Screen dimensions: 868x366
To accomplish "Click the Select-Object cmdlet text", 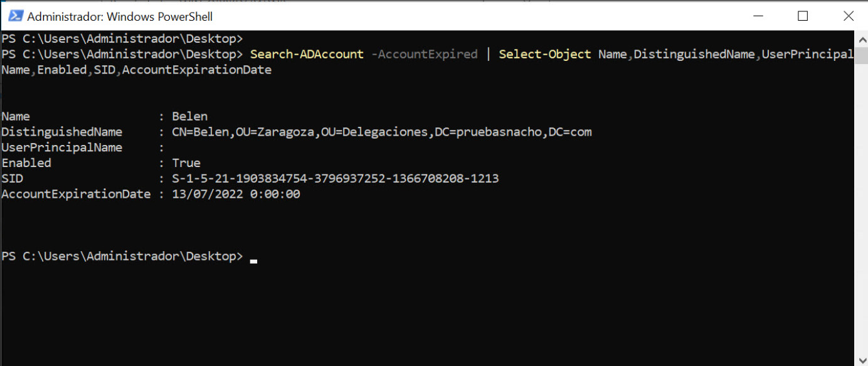I will (x=545, y=54).
